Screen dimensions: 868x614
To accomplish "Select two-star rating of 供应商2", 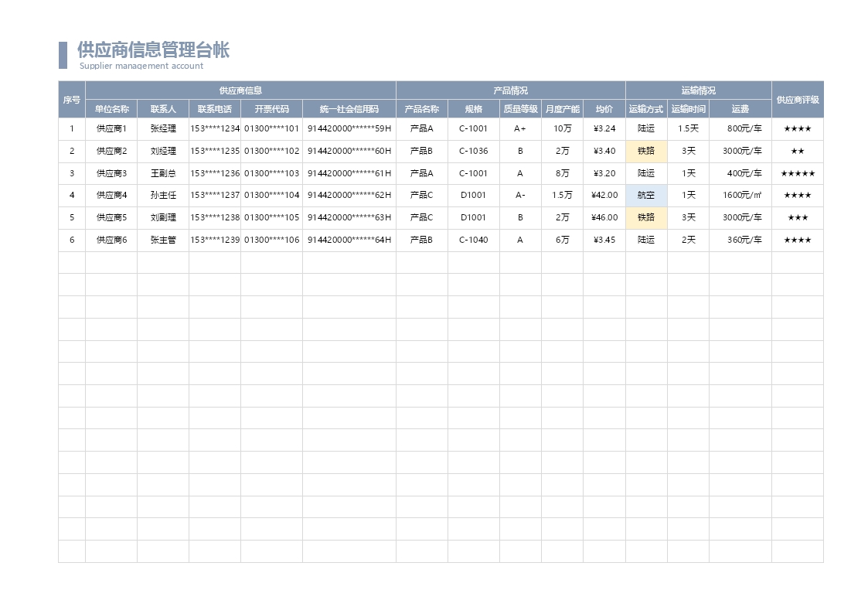I will tap(798, 151).
